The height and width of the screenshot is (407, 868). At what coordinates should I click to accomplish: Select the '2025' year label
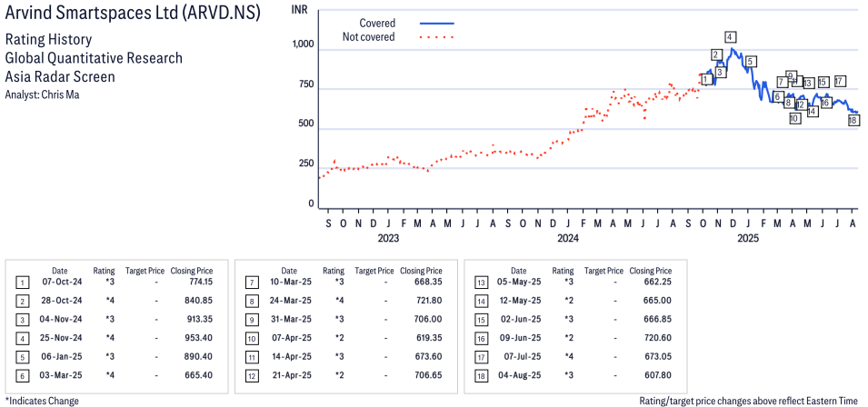pos(748,238)
